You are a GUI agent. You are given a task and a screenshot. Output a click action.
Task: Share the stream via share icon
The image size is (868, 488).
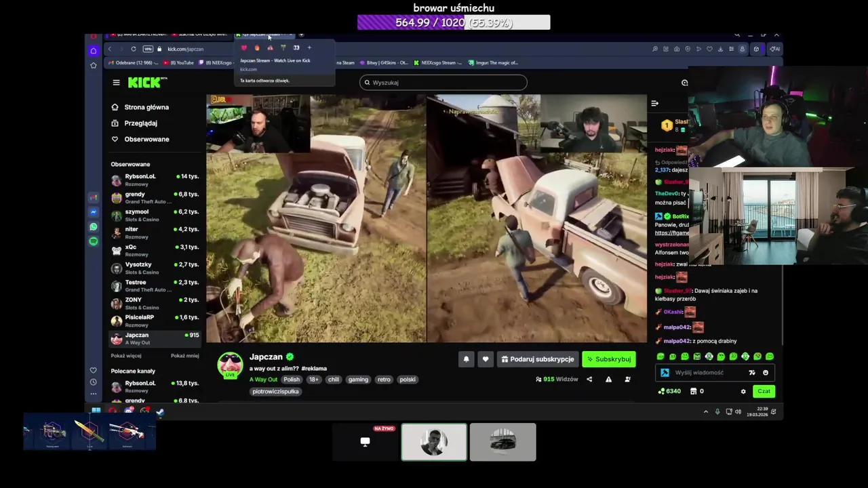[589, 380]
